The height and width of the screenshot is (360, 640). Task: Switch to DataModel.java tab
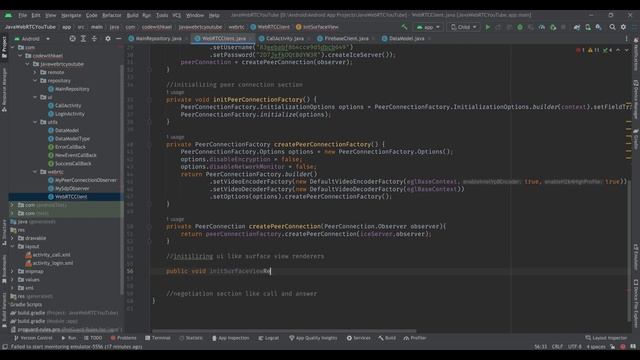tap(406, 38)
